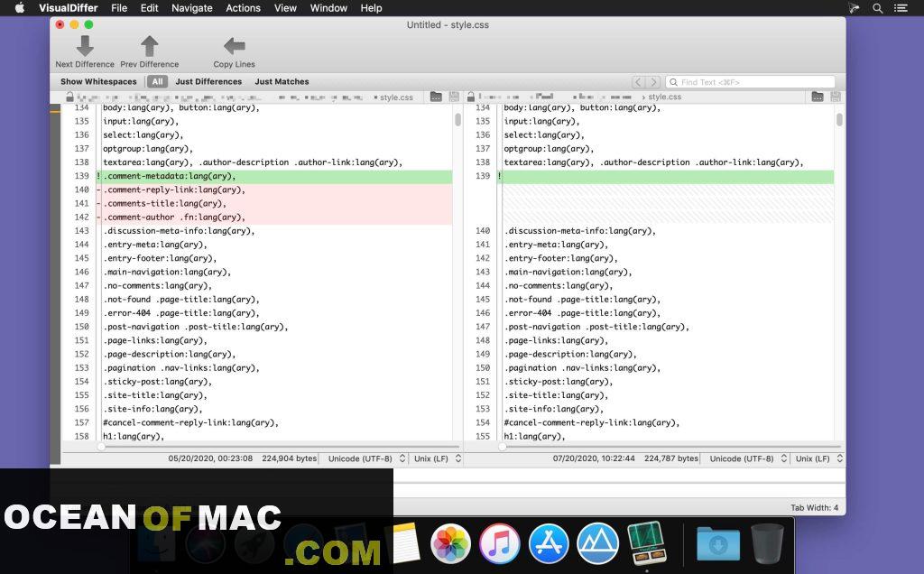924x574 pixels.
Task: Toggle Show Whitespaces option
Action: (98, 81)
